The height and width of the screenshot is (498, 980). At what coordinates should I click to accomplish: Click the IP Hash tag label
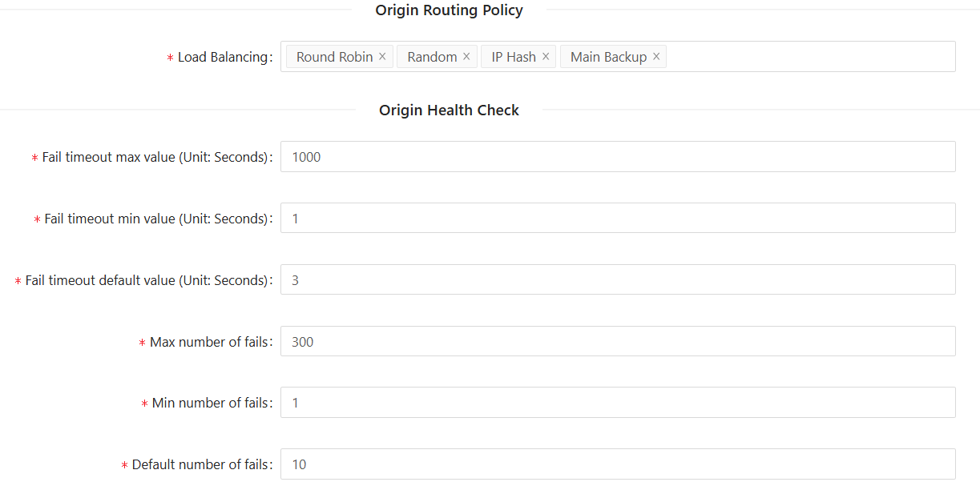click(514, 57)
